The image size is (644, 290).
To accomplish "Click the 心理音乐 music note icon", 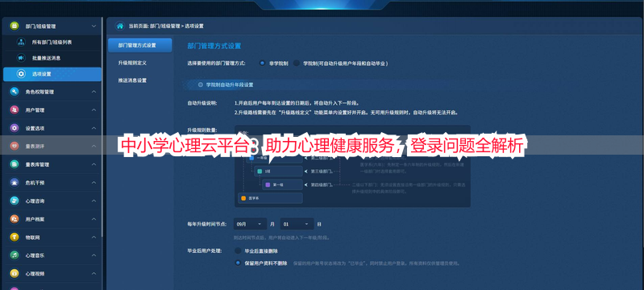I will click(x=15, y=255).
